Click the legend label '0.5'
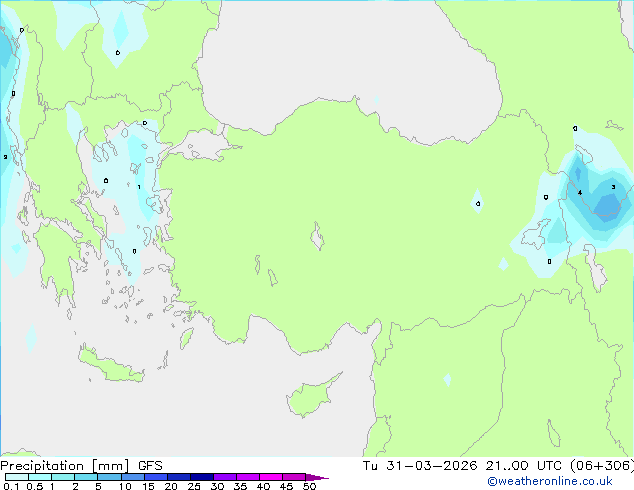 point(35,486)
